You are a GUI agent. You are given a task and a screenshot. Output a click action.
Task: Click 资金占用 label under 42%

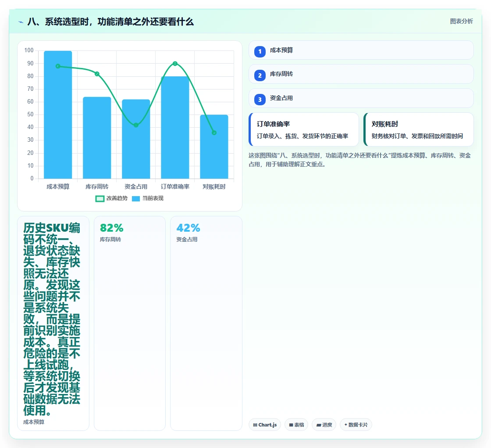187,240
